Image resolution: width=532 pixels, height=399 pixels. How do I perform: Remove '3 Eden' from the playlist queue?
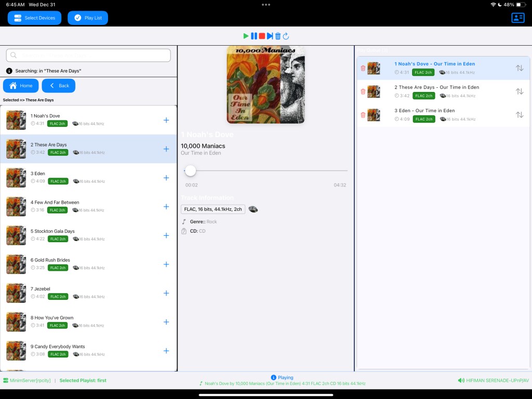pyautogui.click(x=363, y=115)
